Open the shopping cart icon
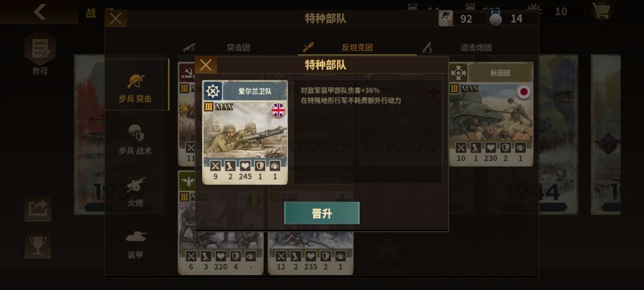Screen dimensions: 644x290 [601, 11]
